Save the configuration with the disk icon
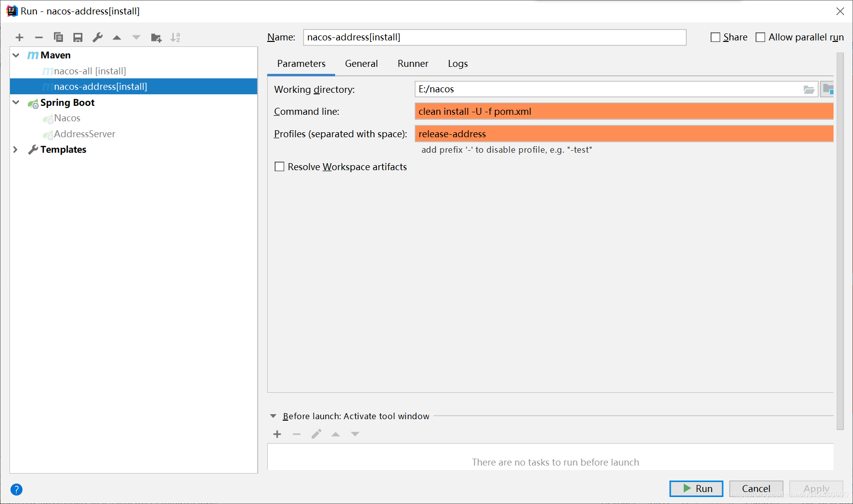853x504 pixels. 78,37
